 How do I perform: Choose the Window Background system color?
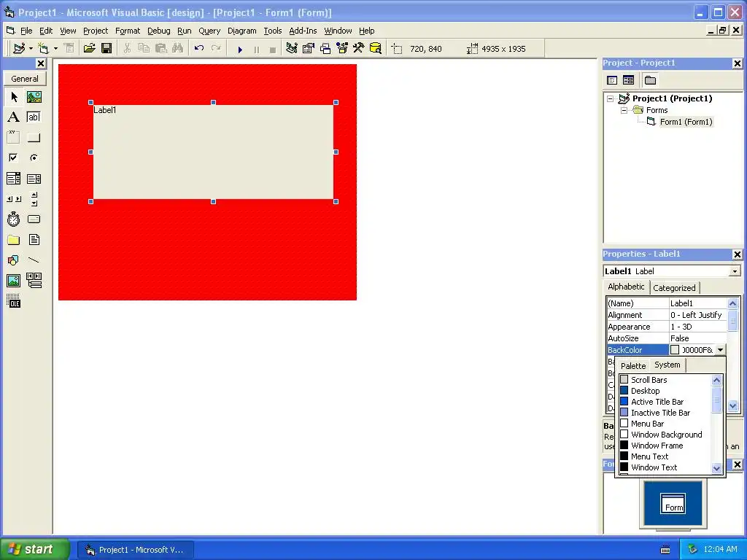[x=666, y=435]
